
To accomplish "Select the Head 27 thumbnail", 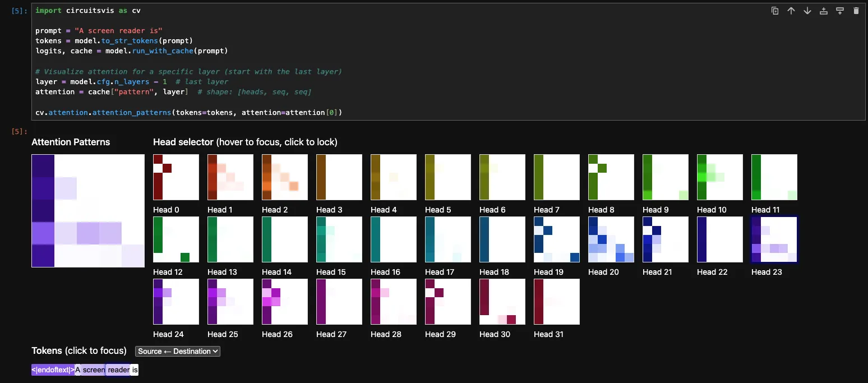I will [x=339, y=302].
